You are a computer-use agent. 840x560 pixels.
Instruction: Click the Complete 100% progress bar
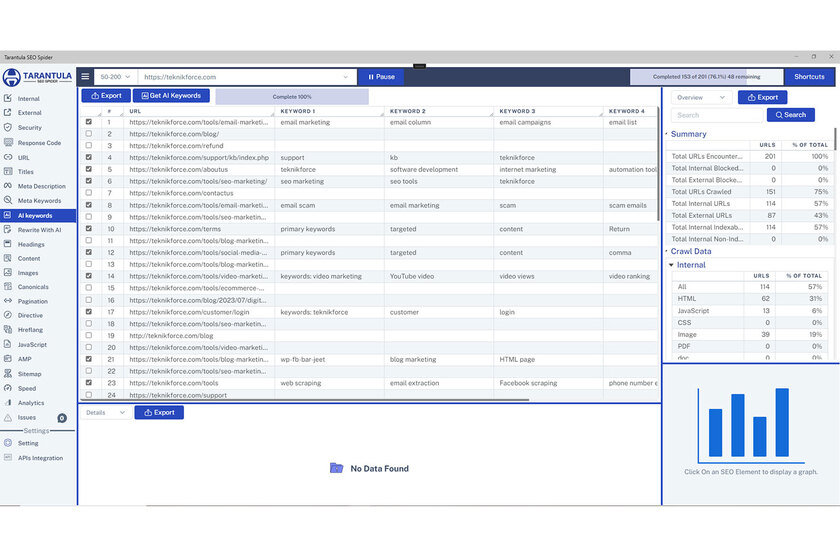292,96
